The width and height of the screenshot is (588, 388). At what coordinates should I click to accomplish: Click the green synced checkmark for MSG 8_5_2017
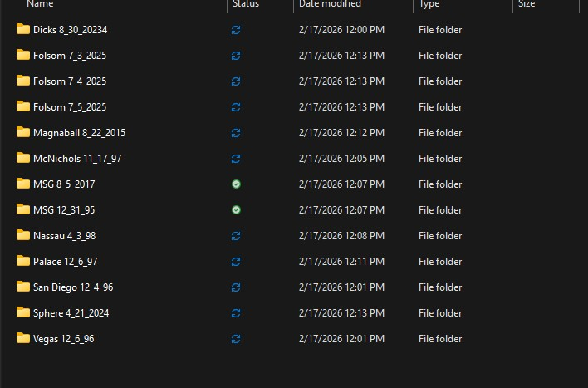point(236,184)
